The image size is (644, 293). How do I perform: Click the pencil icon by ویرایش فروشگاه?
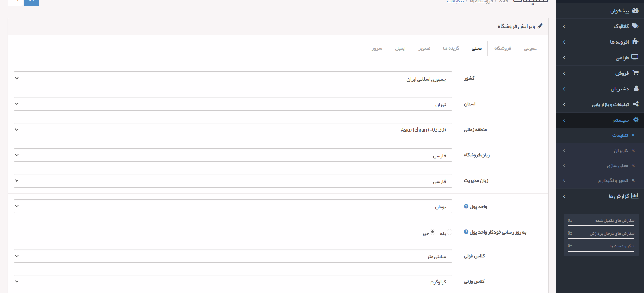point(540,26)
